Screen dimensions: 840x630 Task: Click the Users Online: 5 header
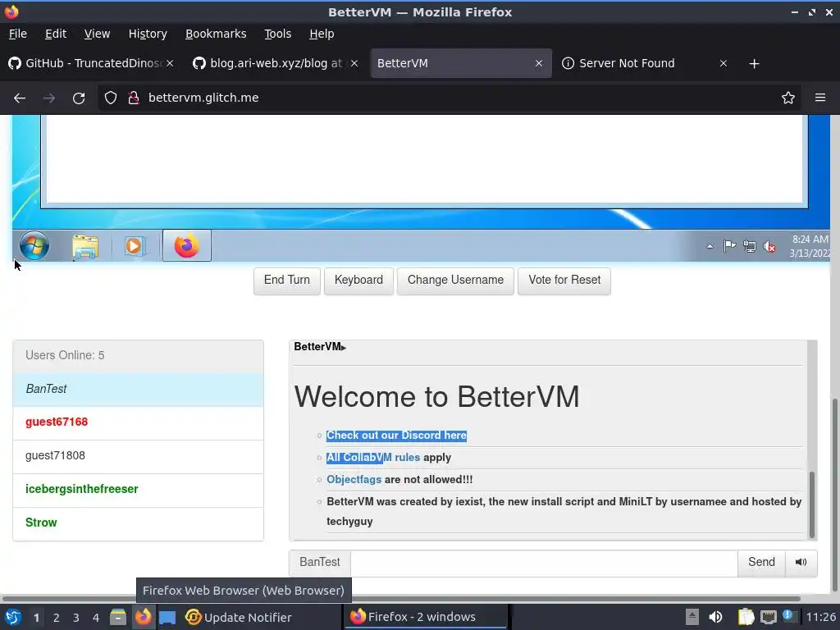click(x=138, y=356)
